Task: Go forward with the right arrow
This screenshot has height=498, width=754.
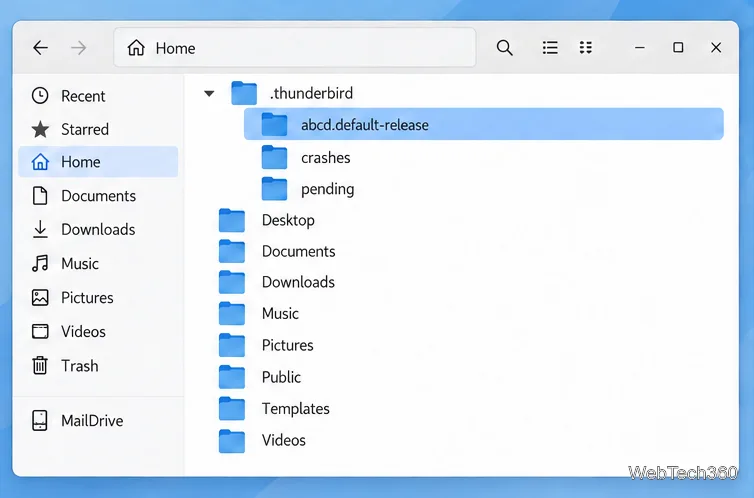Action: (78, 48)
